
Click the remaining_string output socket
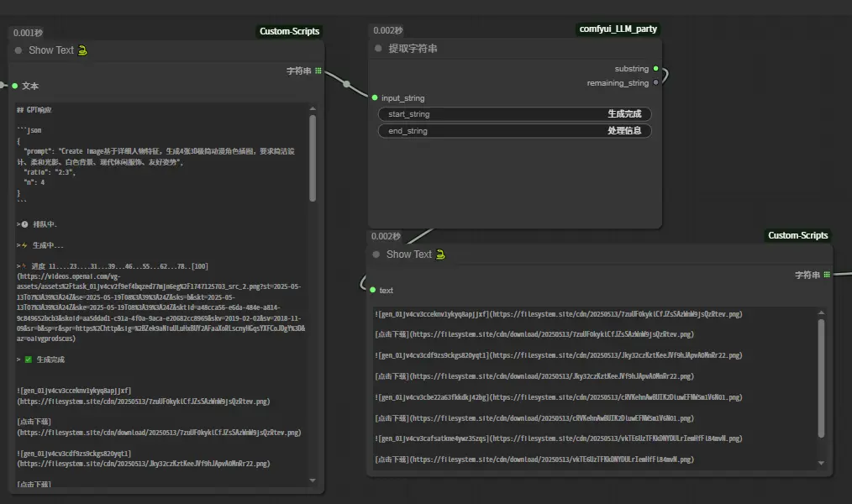(656, 82)
